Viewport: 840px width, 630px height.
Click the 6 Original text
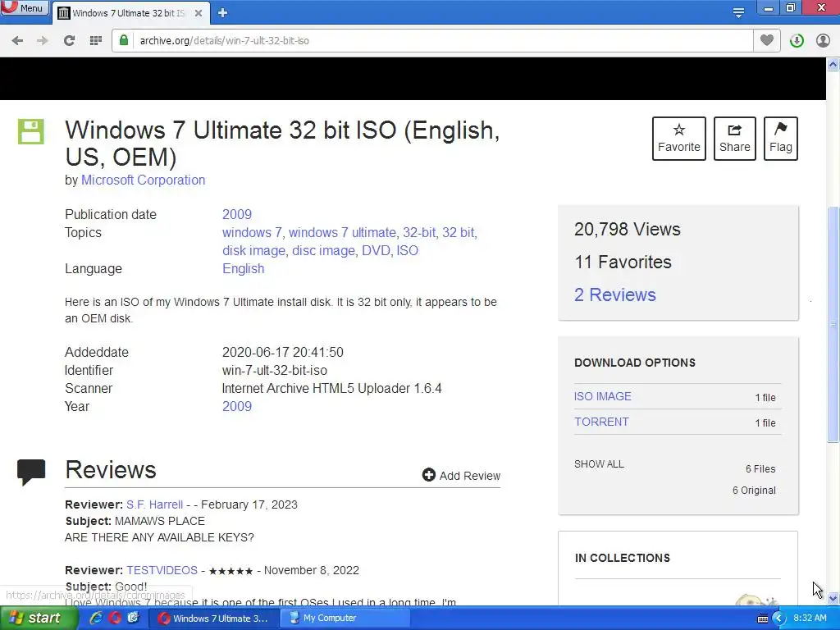point(754,491)
